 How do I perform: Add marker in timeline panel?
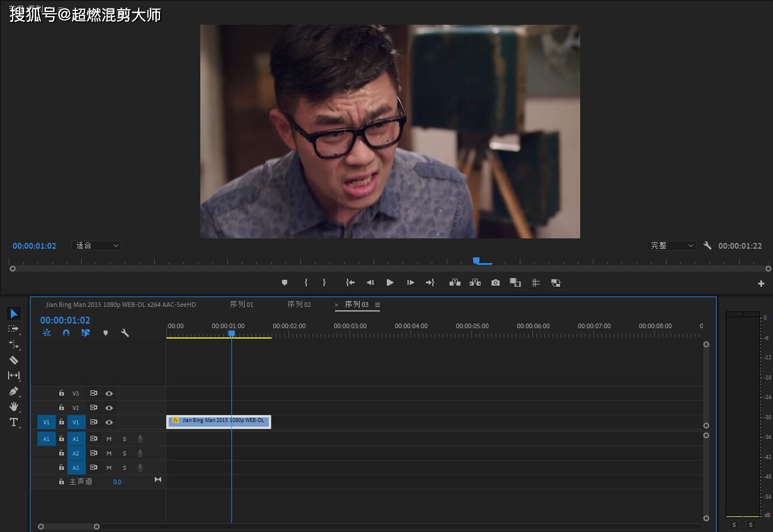click(x=105, y=333)
